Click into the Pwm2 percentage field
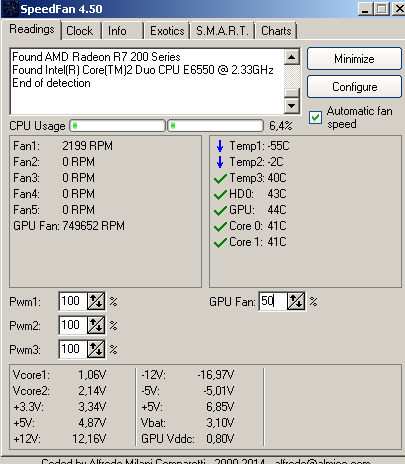 [73, 325]
